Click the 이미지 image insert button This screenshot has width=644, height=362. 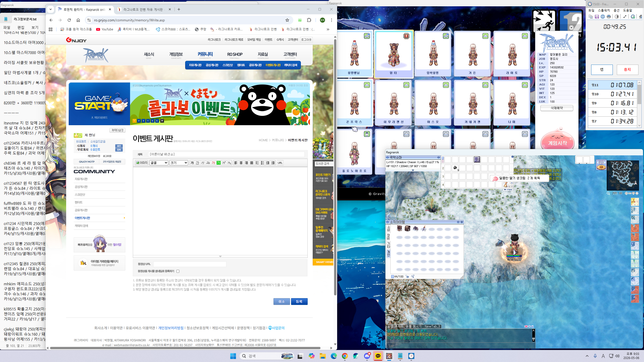coord(142,163)
